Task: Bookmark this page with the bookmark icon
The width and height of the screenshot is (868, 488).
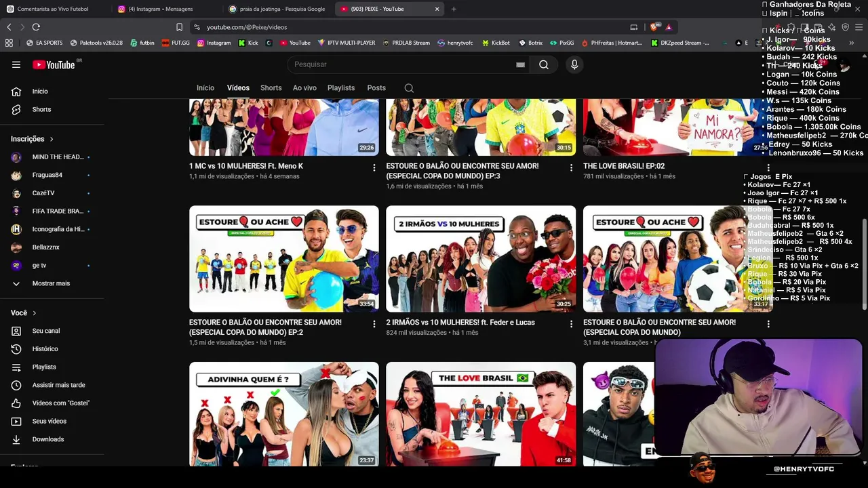Action: coord(179,27)
